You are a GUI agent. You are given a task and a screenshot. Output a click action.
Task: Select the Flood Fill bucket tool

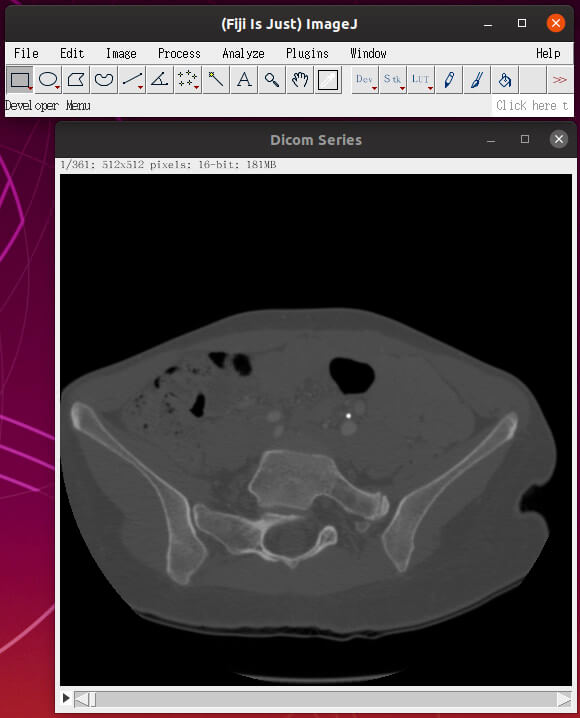(505, 80)
